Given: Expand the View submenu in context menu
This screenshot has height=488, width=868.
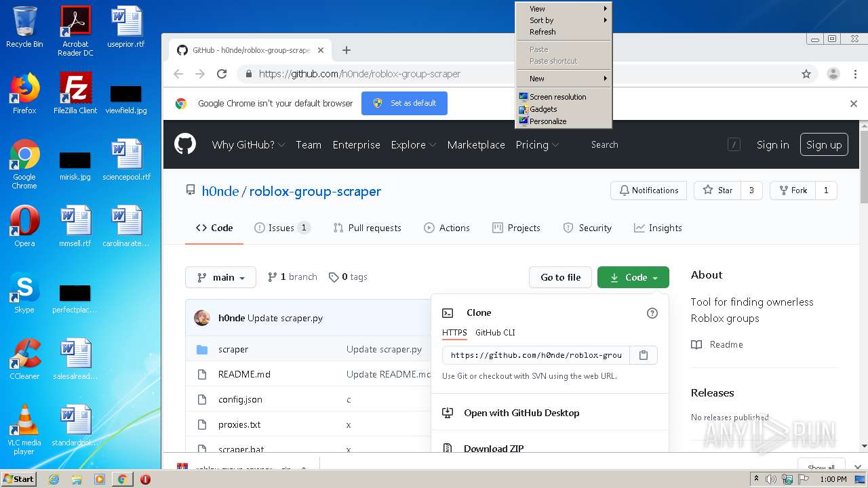Looking at the screenshot, I should pyautogui.click(x=564, y=9).
